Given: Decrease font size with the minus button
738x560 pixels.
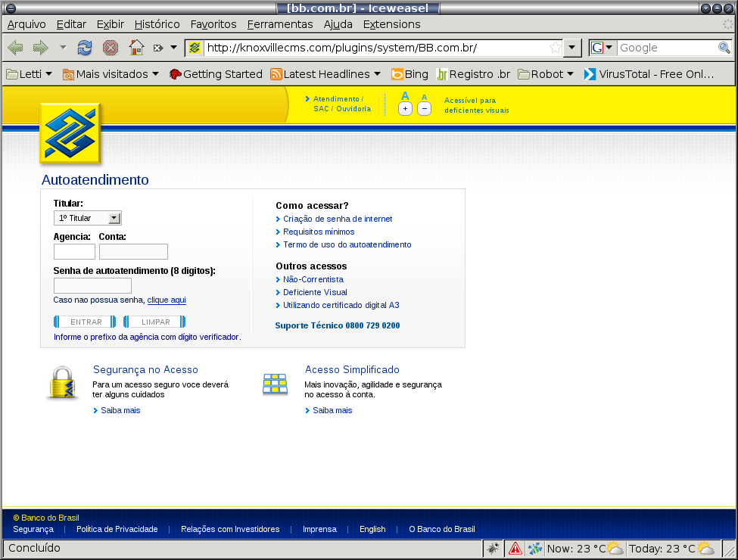Looking at the screenshot, I should (x=424, y=109).
